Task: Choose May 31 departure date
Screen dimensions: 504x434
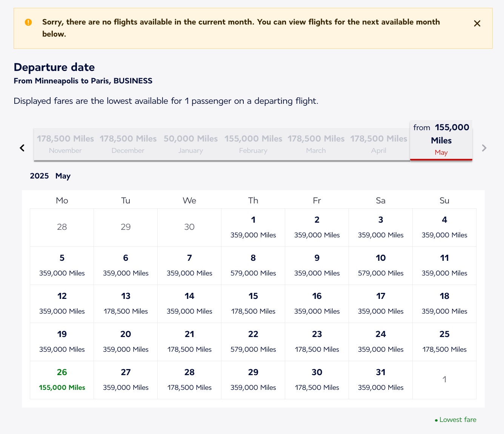Action: point(380,380)
